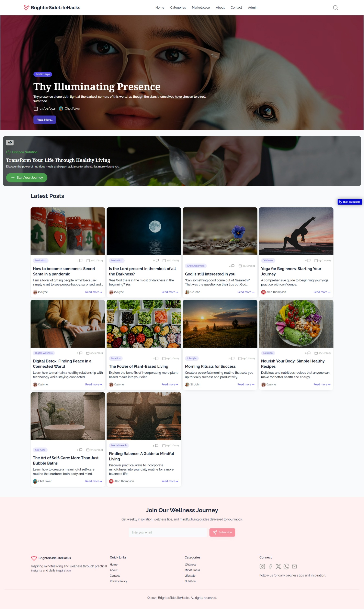Click Lifestyle tag on Morning Rituals post
The image size is (364, 609).
click(192, 358)
